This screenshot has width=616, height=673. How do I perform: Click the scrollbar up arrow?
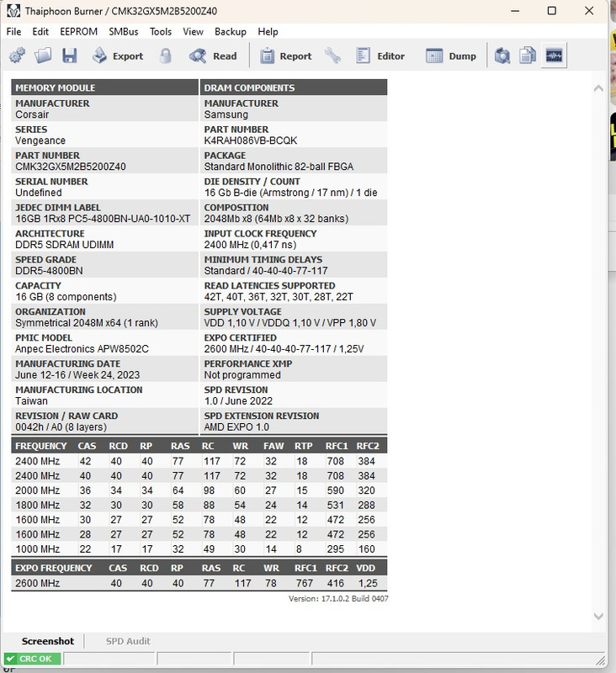[598, 88]
